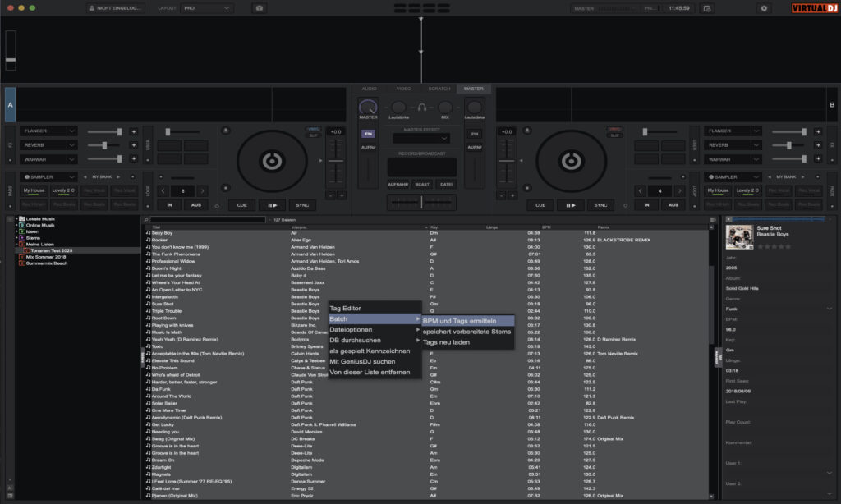The width and height of the screenshot is (841, 504).
Task: Toggle AUS loop mode on the left deck
Action: point(197,204)
